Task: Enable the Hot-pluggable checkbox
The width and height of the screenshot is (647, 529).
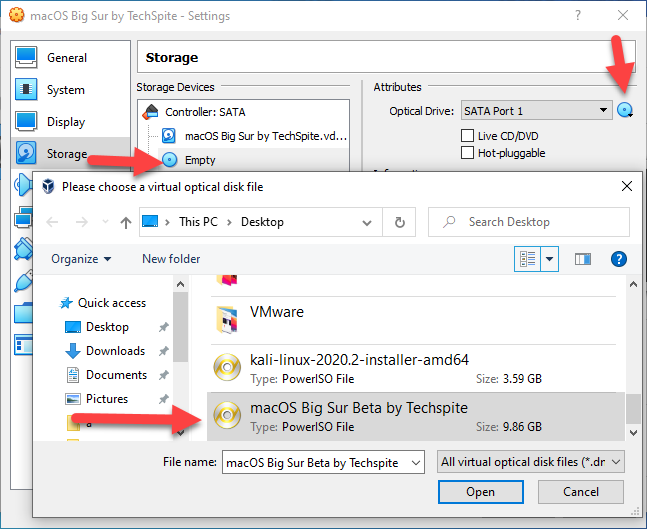Action: click(467, 153)
